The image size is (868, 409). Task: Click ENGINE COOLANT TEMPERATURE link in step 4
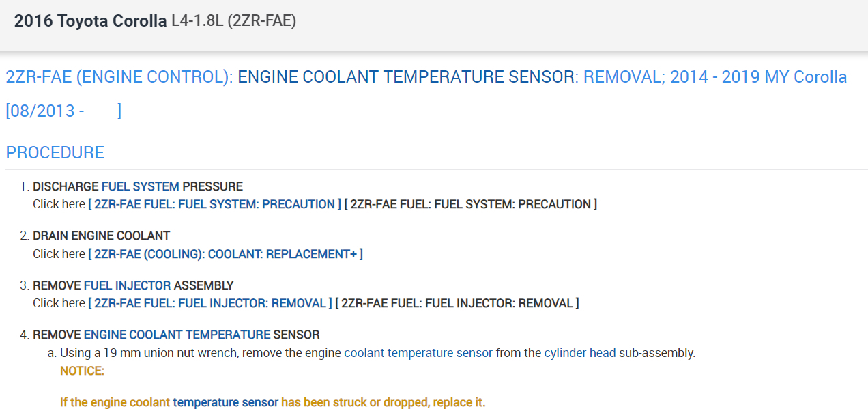pyautogui.click(x=177, y=335)
